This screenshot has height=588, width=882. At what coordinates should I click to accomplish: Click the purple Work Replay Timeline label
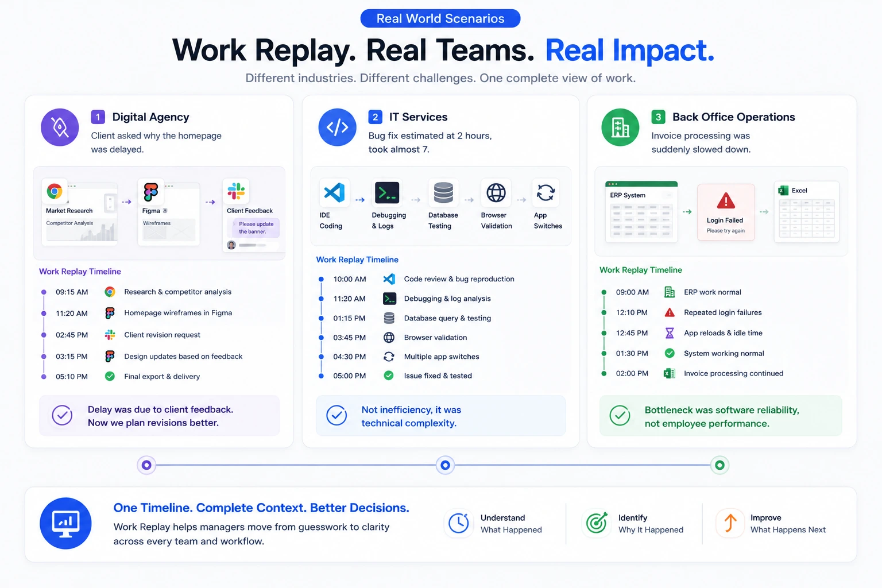80,272
